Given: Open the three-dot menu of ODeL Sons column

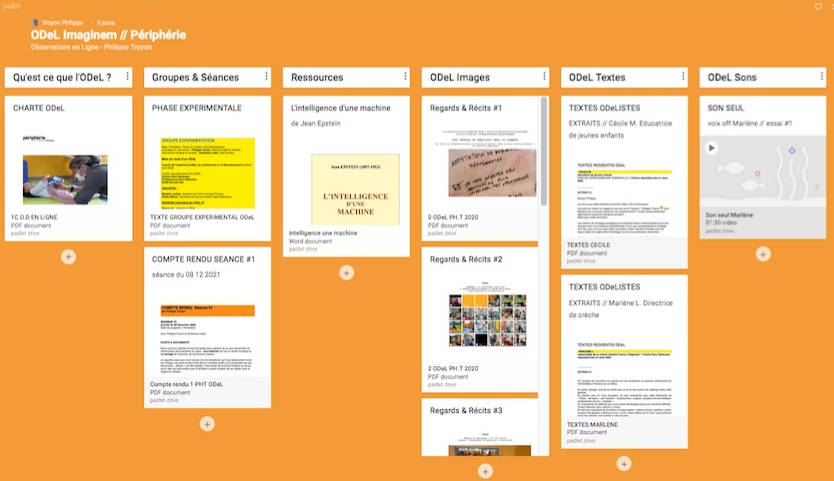Looking at the screenshot, I should click(822, 77).
